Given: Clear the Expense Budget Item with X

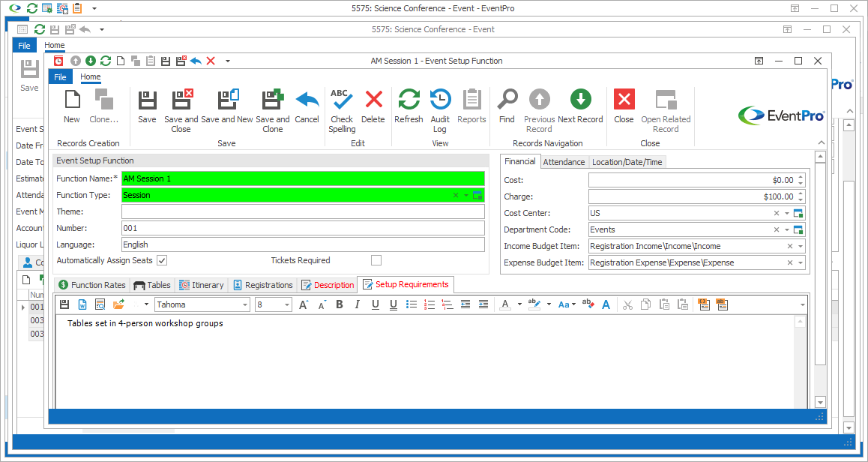Looking at the screenshot, I should 790,263.
